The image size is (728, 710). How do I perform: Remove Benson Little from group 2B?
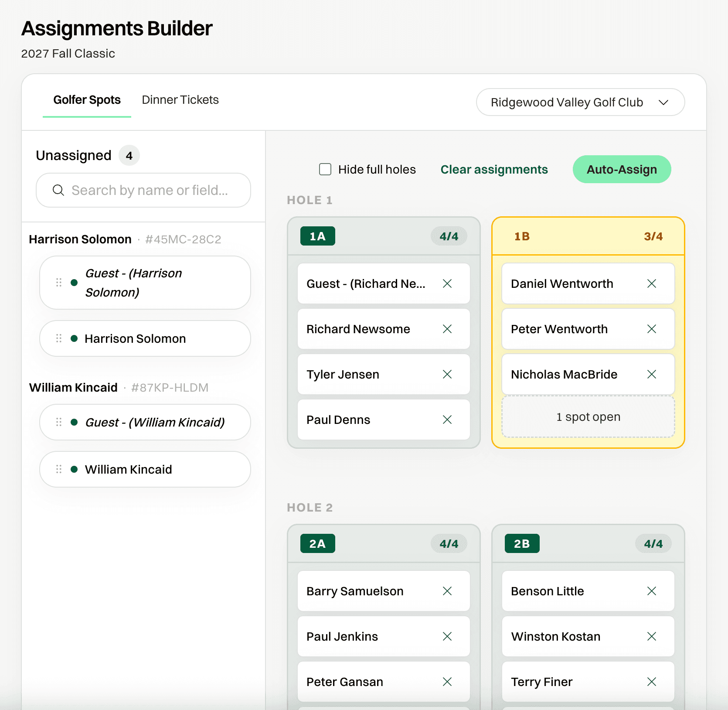652,591
